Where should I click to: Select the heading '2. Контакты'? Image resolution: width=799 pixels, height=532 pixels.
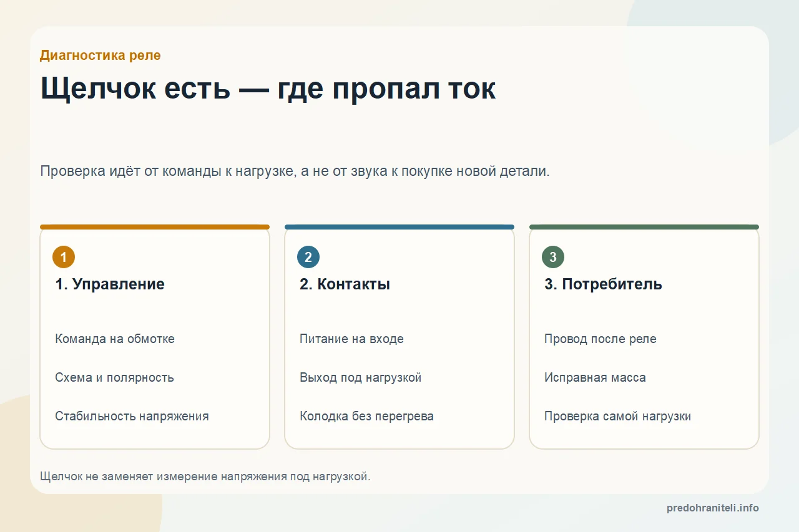click(345, 284)
